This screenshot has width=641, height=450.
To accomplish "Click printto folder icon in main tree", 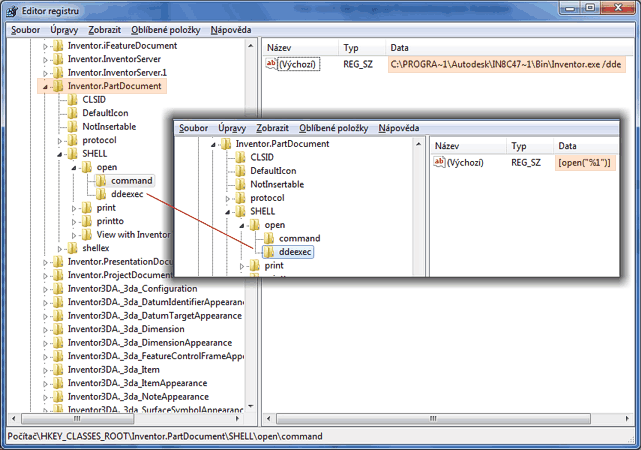I will point(87,221).
